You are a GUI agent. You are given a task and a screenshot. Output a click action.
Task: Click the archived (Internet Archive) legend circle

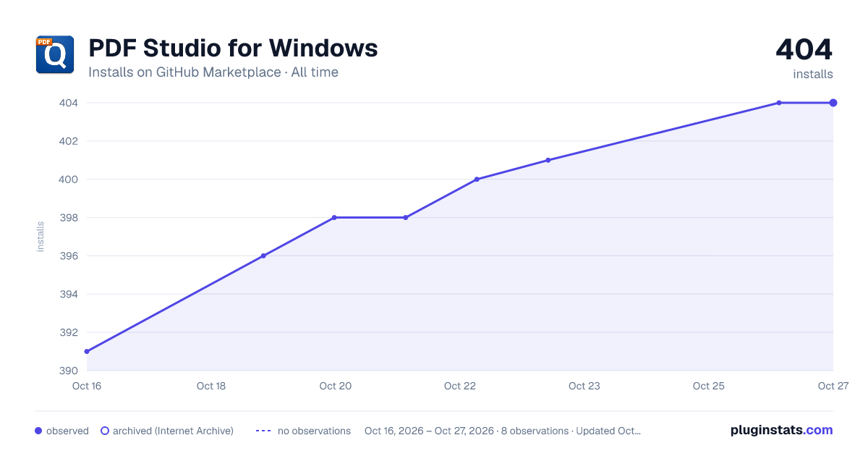105,431
